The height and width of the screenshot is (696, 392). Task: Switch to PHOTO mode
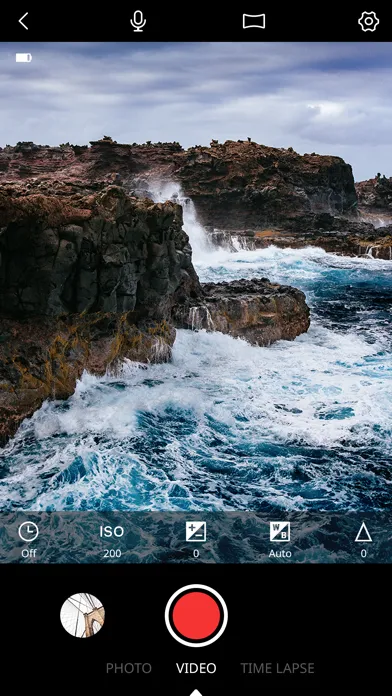129,668
